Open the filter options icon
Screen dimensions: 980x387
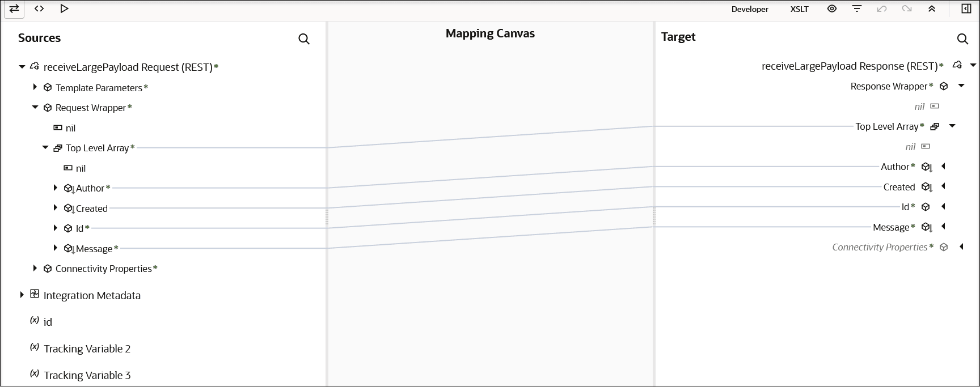click(x=856, y=8)
